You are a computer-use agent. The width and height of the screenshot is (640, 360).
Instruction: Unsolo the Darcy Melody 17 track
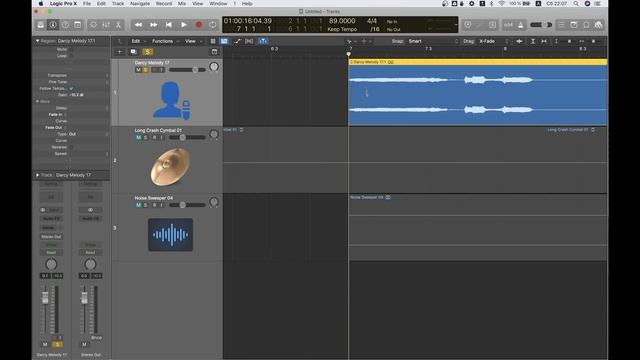click(146, 70)
